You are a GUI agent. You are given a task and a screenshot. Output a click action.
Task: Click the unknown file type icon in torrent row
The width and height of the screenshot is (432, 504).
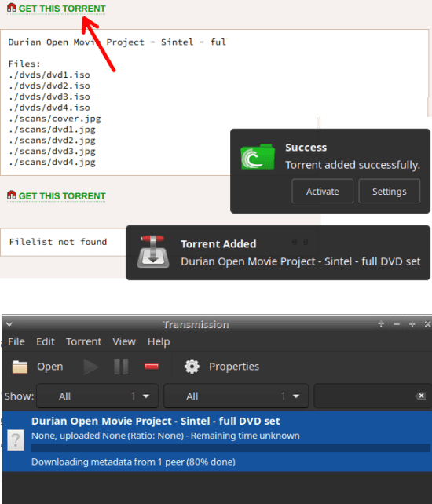point(16,440)
